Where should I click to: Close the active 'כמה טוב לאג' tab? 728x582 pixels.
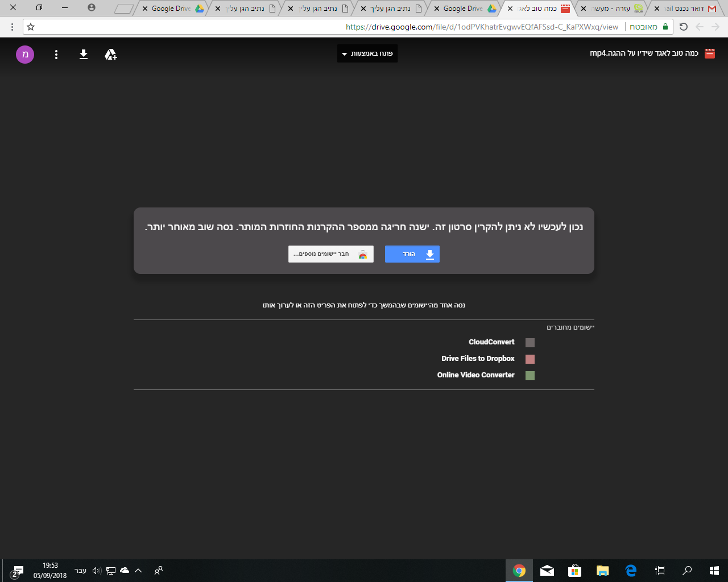(510, 9)
